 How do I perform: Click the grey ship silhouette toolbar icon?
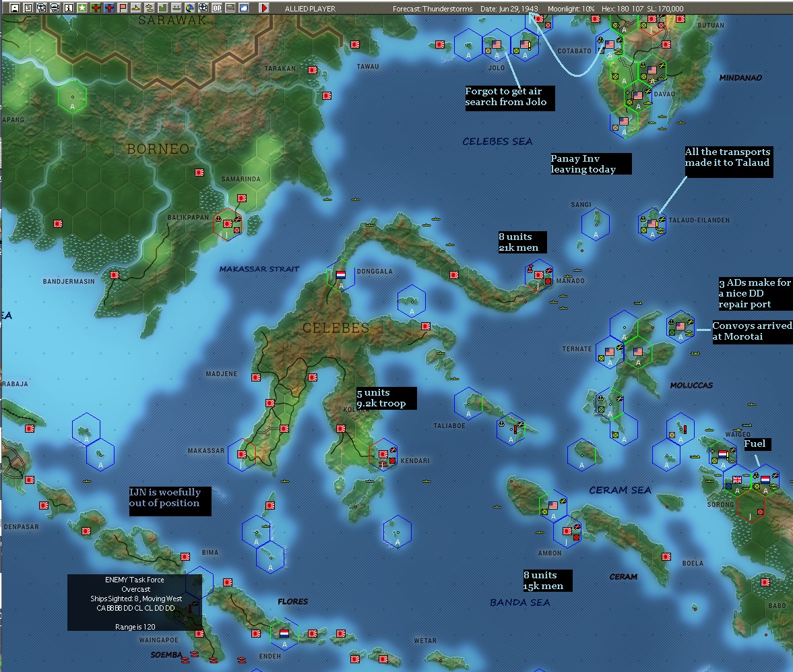coord(176,7)
